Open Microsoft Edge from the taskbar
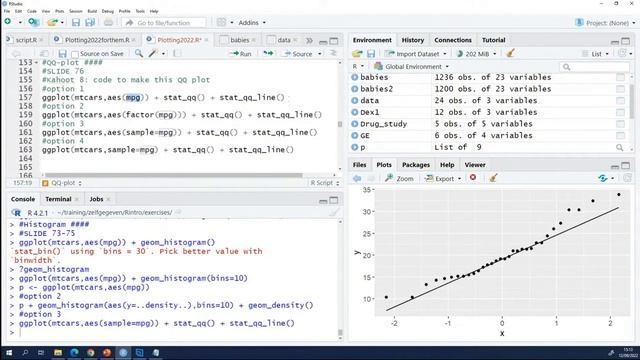Image resolution: width=640 pixels, height=360 pixels. (x=74, y=353)
